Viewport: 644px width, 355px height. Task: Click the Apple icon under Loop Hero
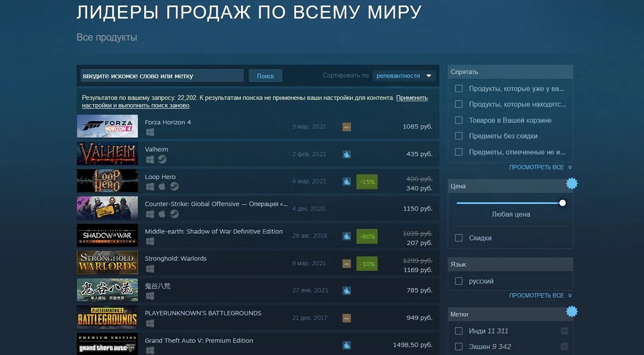pyautogui.click(x=162, y=187)
